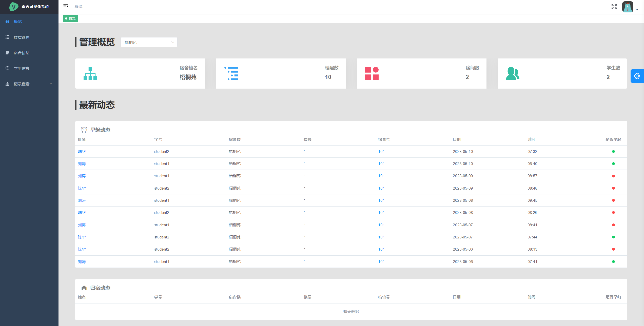Viewport: 644px width, 326px height.
Task: Click the floor count list icon
Action: point(231,74)
